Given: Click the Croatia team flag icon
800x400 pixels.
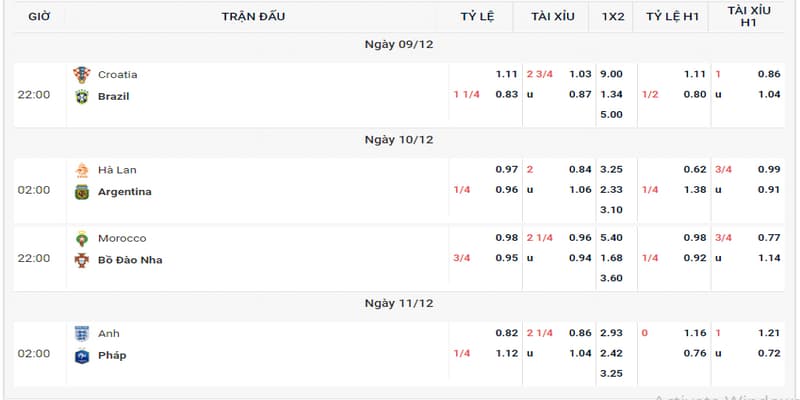Looking at the screenshot, I should tap(82, 75).
